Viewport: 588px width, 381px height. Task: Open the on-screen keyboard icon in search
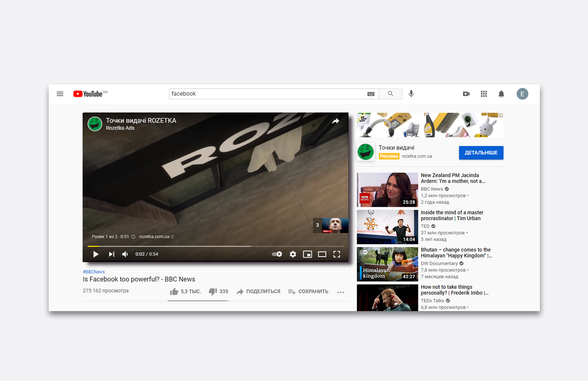pyautogui.click(x=371, y=94)
